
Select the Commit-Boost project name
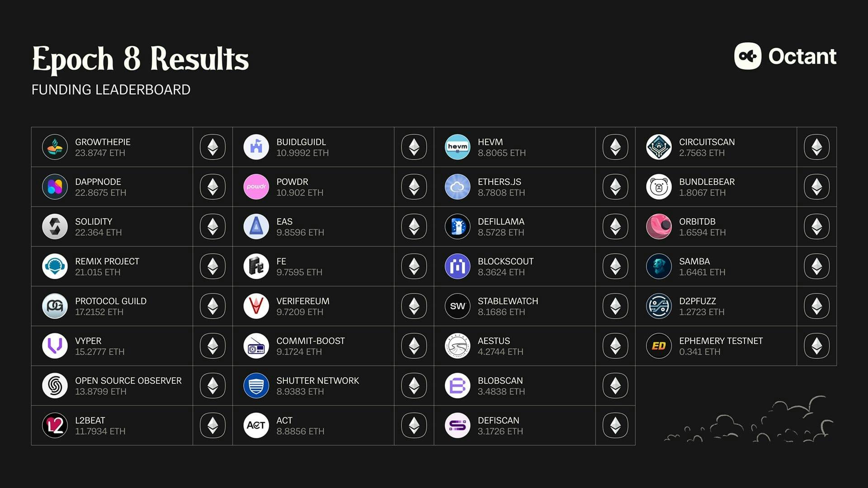click(x=311, y=341)
